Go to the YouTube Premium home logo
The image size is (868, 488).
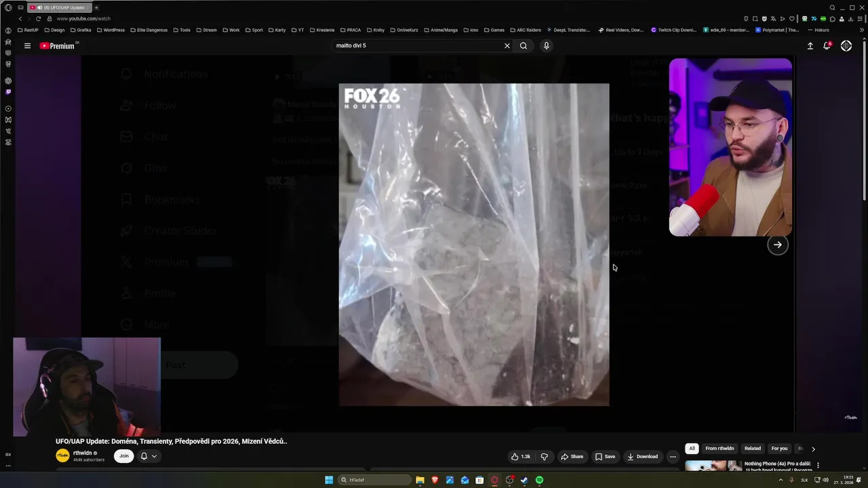coord(57,46)
